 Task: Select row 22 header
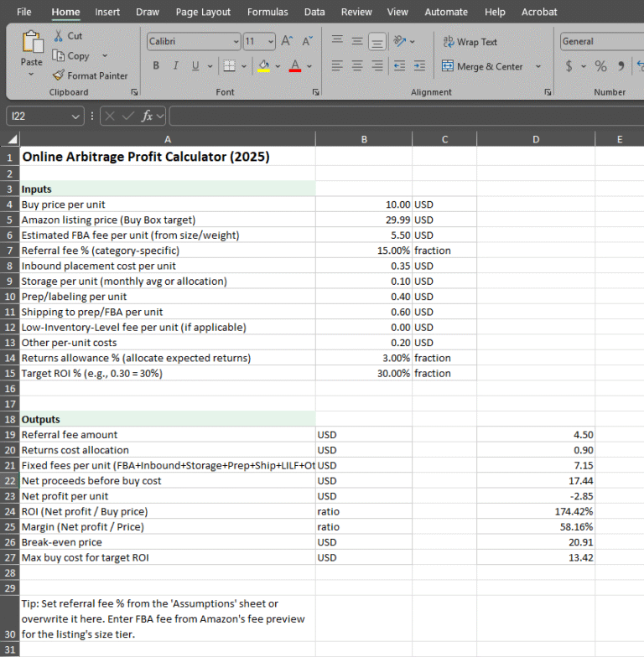10,481
